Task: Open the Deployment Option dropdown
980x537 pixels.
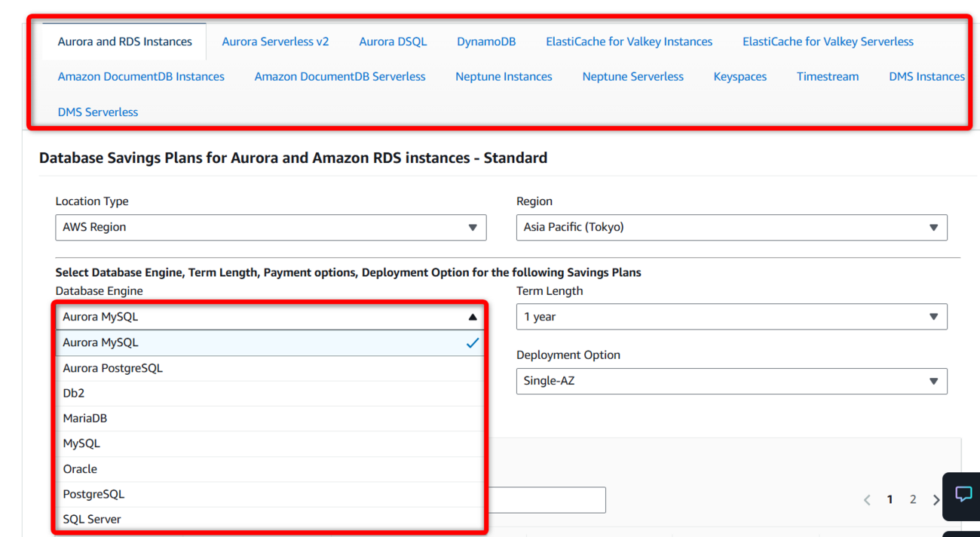Action: [x=731, y=381]
